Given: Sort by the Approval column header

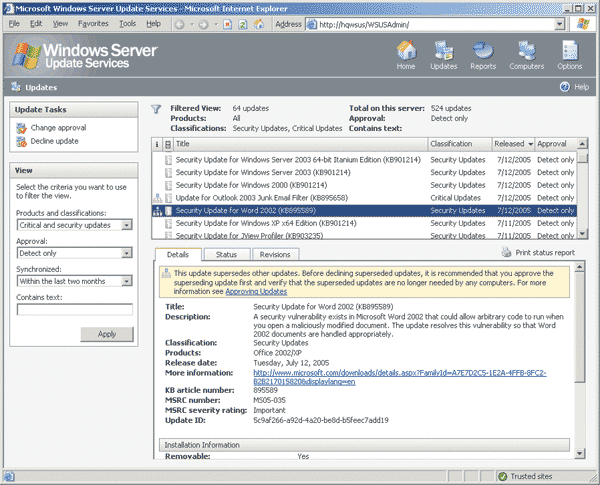Looking at the screenshot, I should click(556, 144).
